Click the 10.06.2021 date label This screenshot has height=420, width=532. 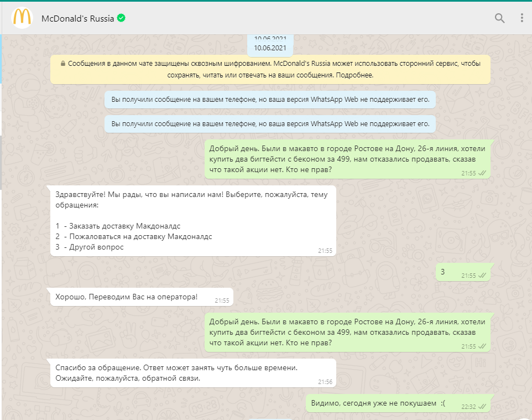tap(270, 48)
